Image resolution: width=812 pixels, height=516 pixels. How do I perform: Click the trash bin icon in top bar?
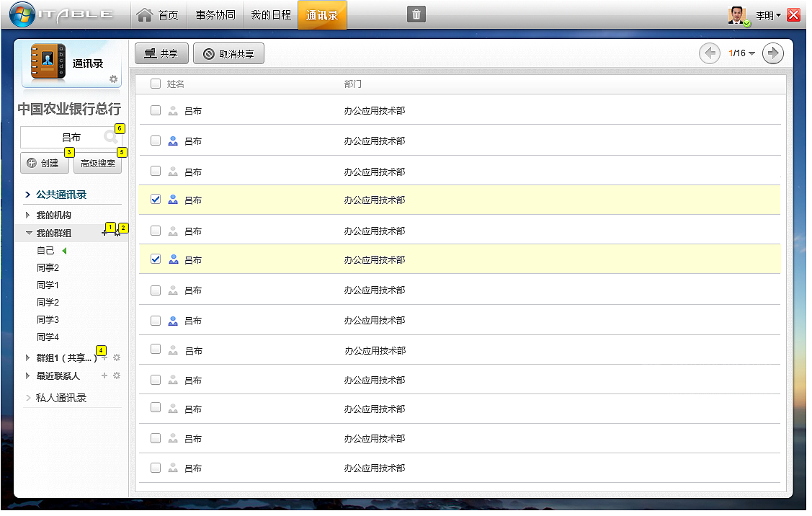416,14
